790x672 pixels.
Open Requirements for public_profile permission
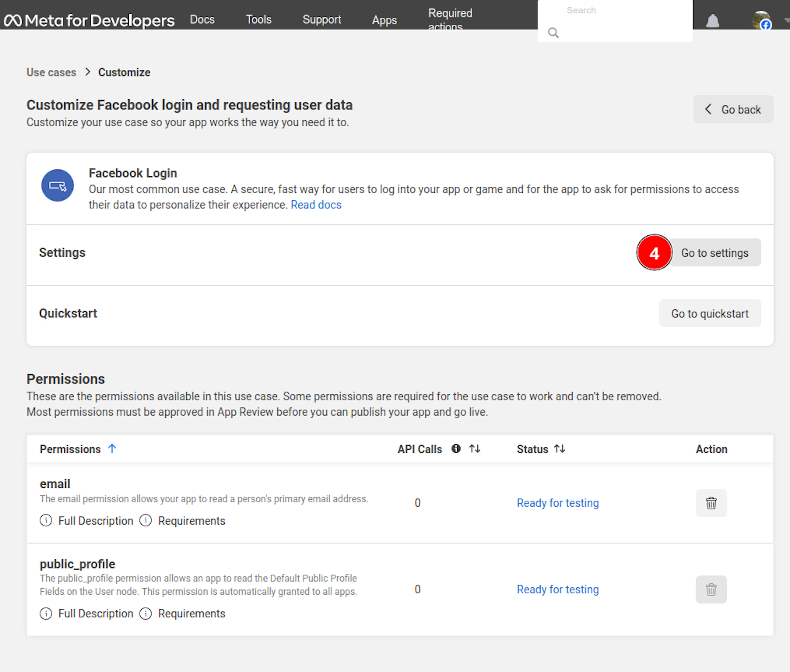pos(192,614)
